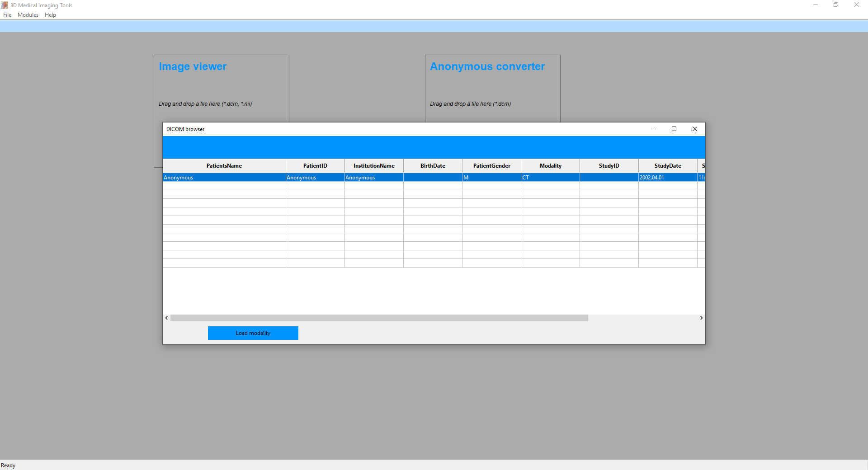The image size is (868, 470).
Task: Click the Anonymous converter heading
Action: click(x=487, y=66)
